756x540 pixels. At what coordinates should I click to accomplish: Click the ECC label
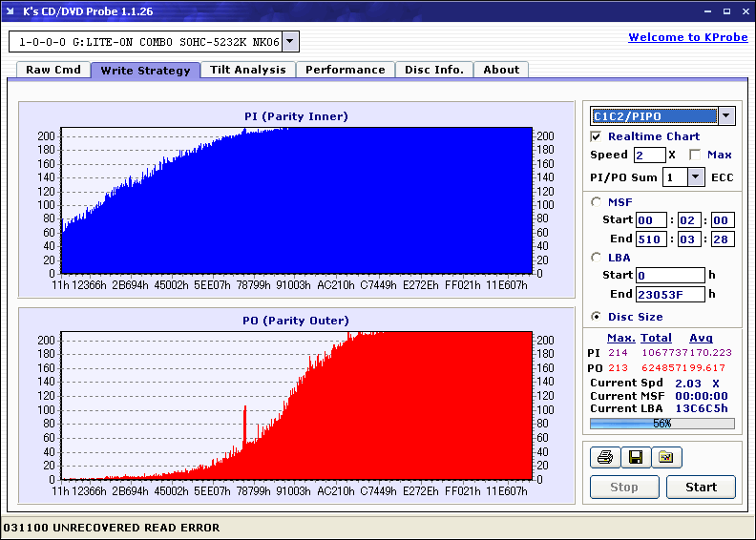point(723,177)
